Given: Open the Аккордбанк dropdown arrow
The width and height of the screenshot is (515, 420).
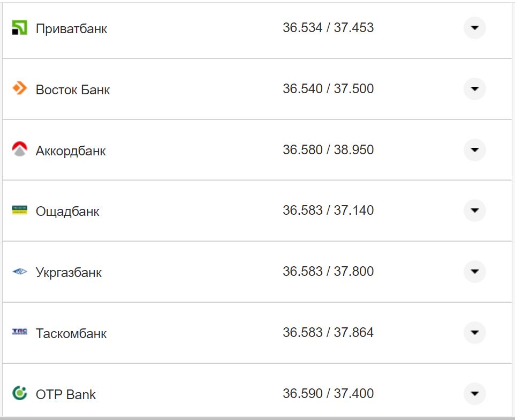Looking at the screenshot, I should pyautogui.click(x=474, y=149).
